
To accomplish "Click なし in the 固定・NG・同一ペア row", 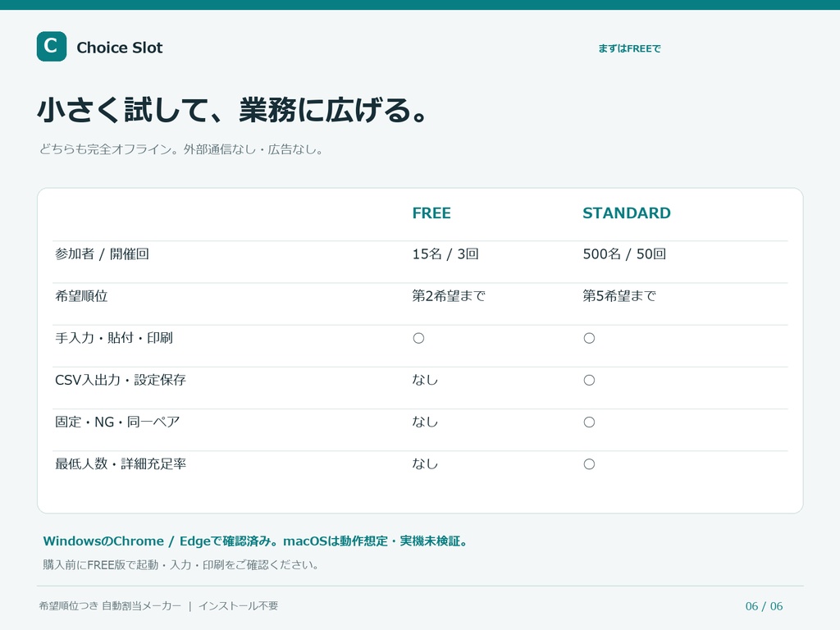I will (x=425, y=422).
